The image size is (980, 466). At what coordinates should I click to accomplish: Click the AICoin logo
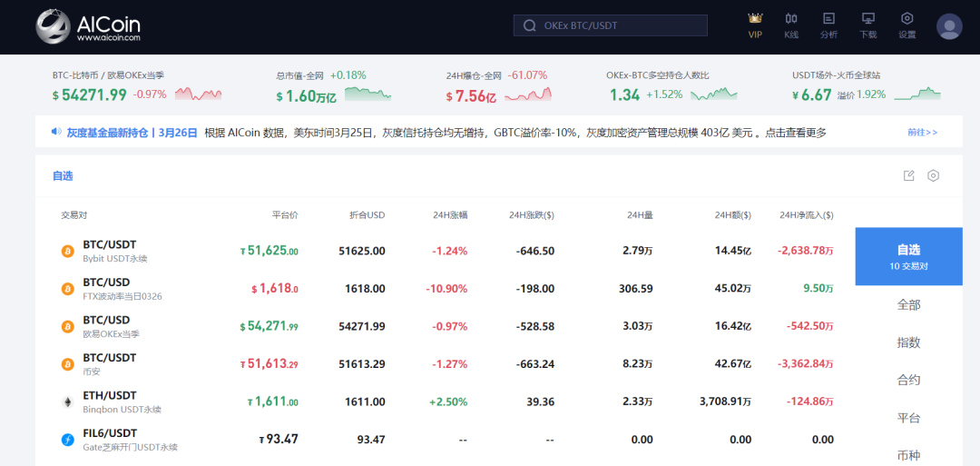click(87, 26)
